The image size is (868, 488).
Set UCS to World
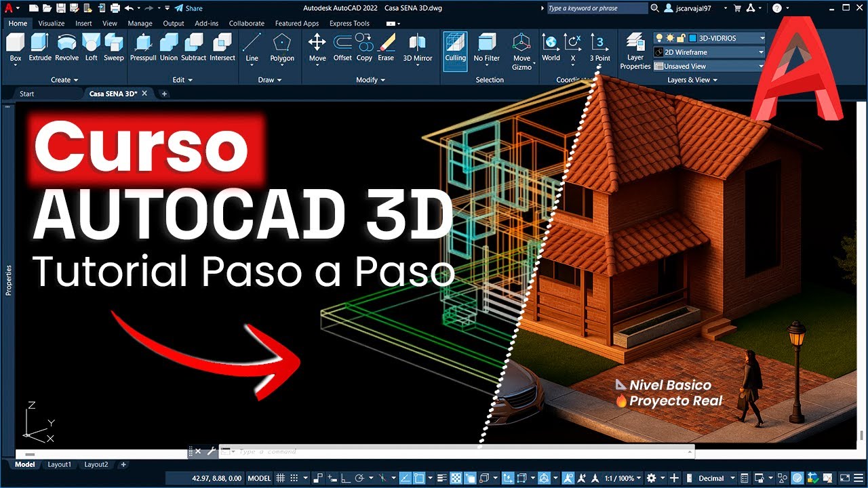pos(551,47)
